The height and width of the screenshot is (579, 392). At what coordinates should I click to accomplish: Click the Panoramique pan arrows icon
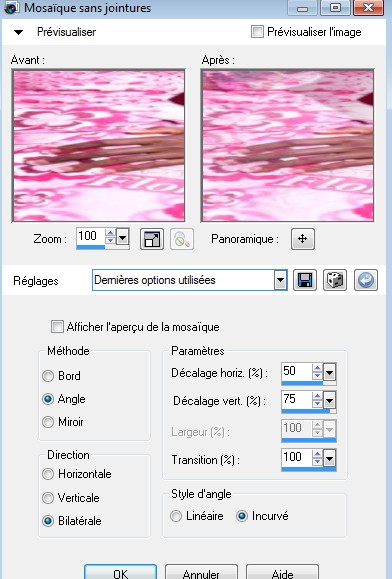coord(303,239)
